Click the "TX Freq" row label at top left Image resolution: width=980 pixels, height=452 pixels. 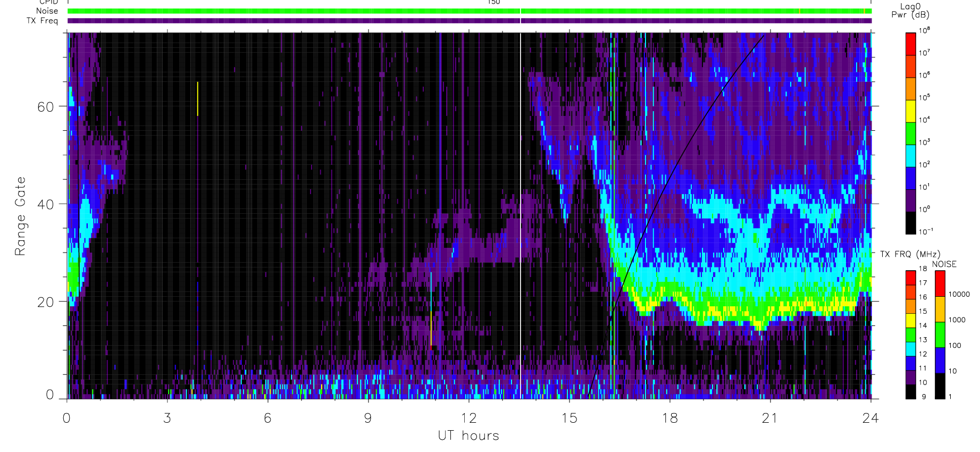tap(42, 21)
